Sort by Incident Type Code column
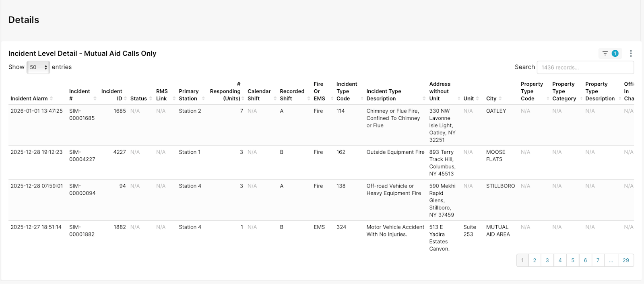This screenshot has width=644, height=284. click(349, 91)
